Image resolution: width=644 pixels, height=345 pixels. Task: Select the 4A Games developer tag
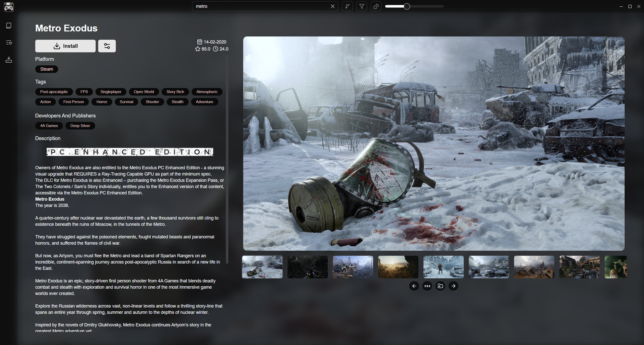(x=49, y=125)
